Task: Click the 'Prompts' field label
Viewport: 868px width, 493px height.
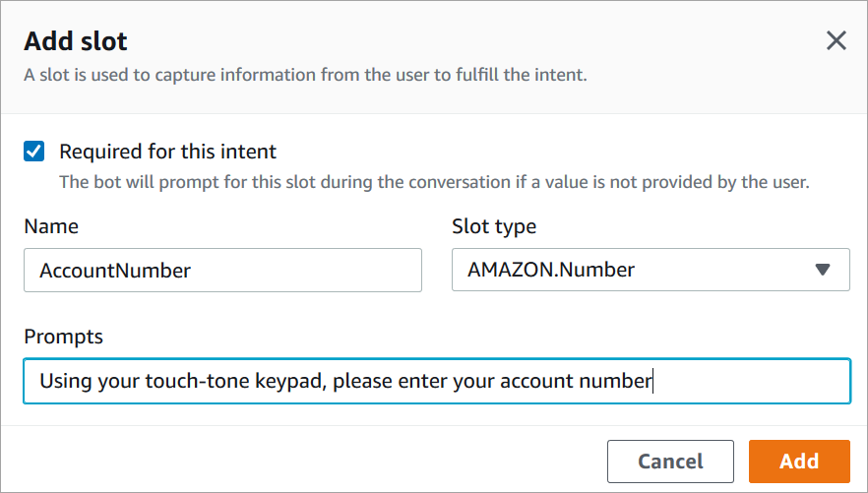Action: click(63, 337)
